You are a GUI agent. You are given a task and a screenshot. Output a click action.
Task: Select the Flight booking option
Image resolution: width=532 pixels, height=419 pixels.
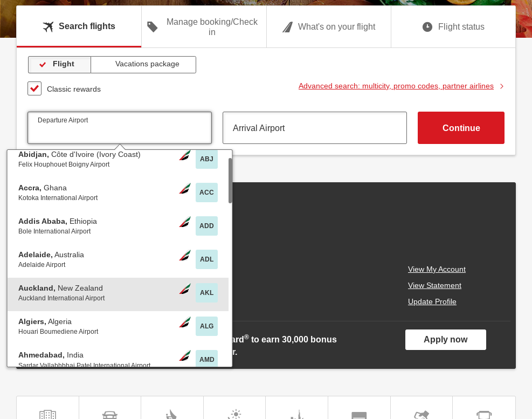(x=59, y=65)
